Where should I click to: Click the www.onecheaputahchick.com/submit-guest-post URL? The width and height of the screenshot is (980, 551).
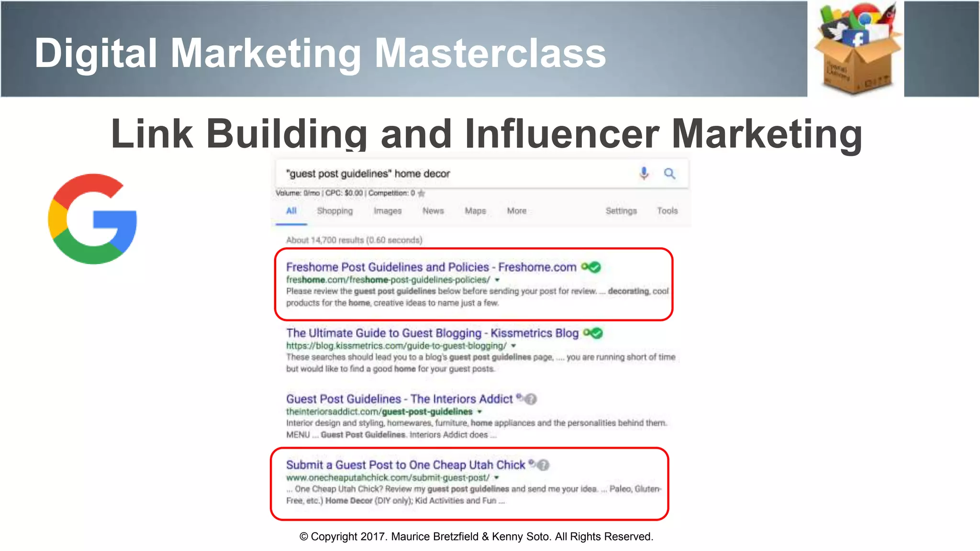tap(388, 478)
